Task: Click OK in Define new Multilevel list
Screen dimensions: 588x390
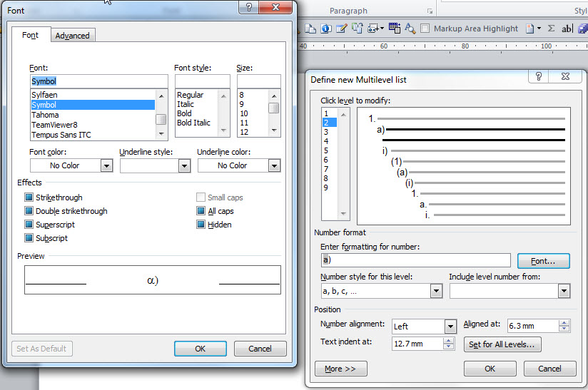Action: [490, 369]
